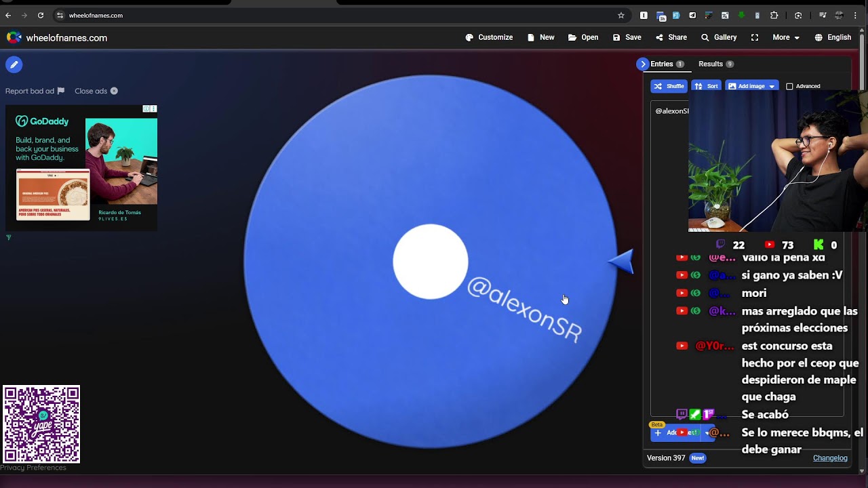The width and height of the screenshot is (868, 488).
Task: Click the @alexonSR entry in text box
Action: pos(672,111)
